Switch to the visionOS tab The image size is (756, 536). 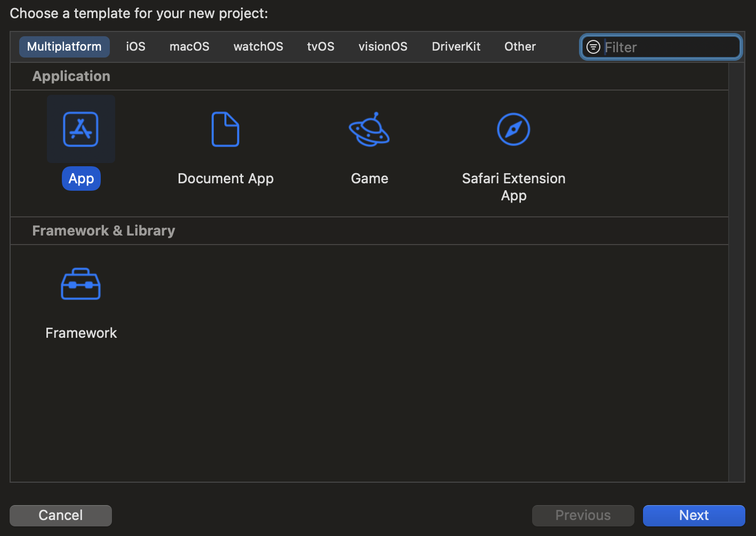click(383, 46)
